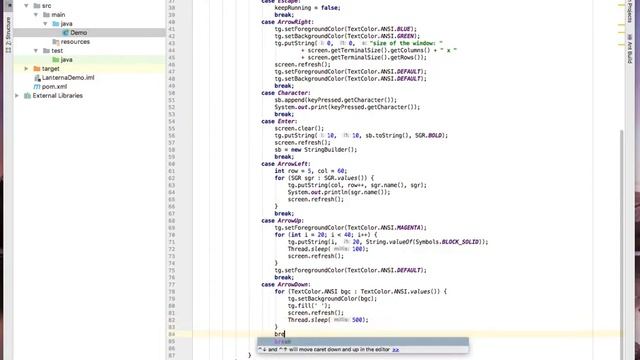This screenshot has height=360, width=640.
Task: Click line number 60 in the gutter
Action: click(171, 164)
